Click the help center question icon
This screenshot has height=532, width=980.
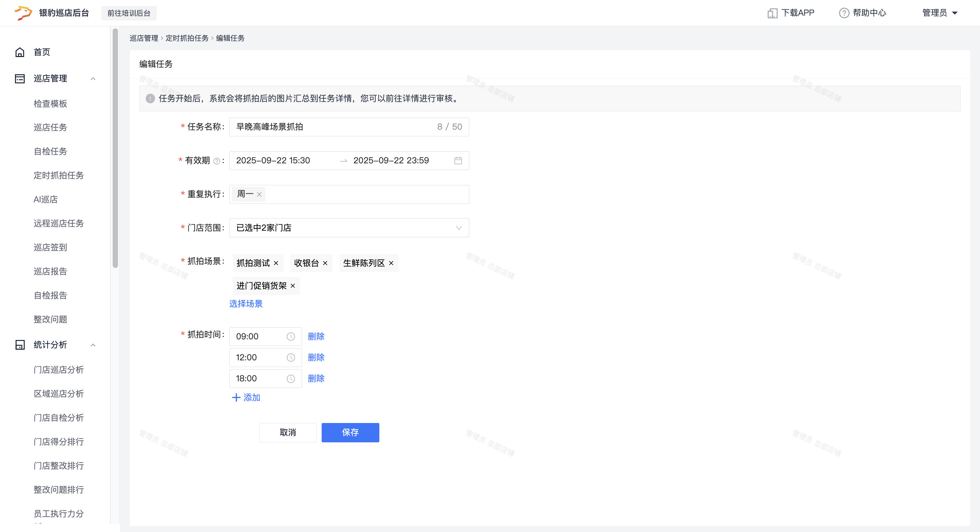(x=844, y=13)
